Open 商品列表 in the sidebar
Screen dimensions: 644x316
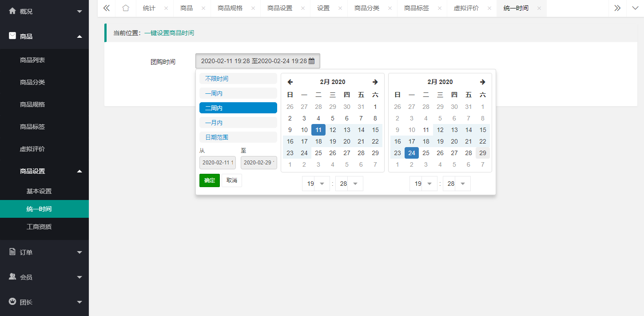tap(44, 60)
